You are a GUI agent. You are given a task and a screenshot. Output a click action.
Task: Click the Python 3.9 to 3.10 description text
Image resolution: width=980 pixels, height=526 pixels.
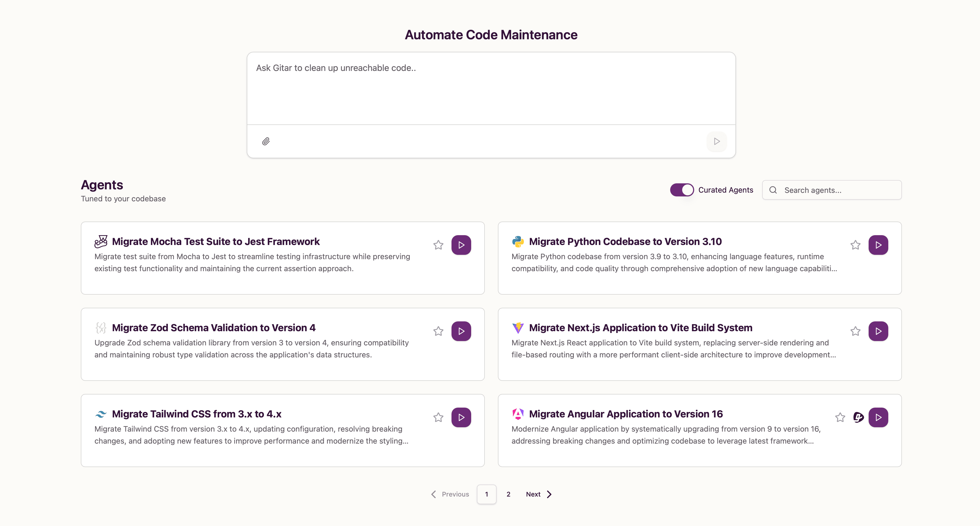pyautogui.click(x=674, y=262)
